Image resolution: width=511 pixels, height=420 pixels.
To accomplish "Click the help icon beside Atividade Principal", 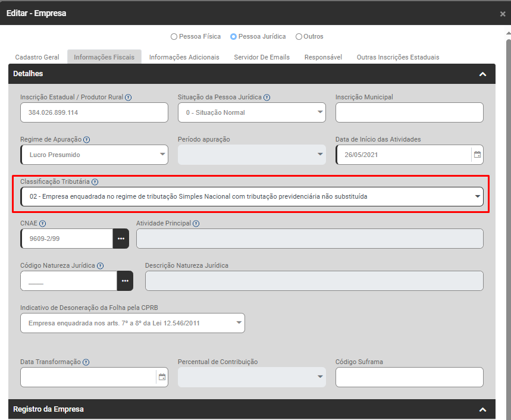I will coord(196,224).
